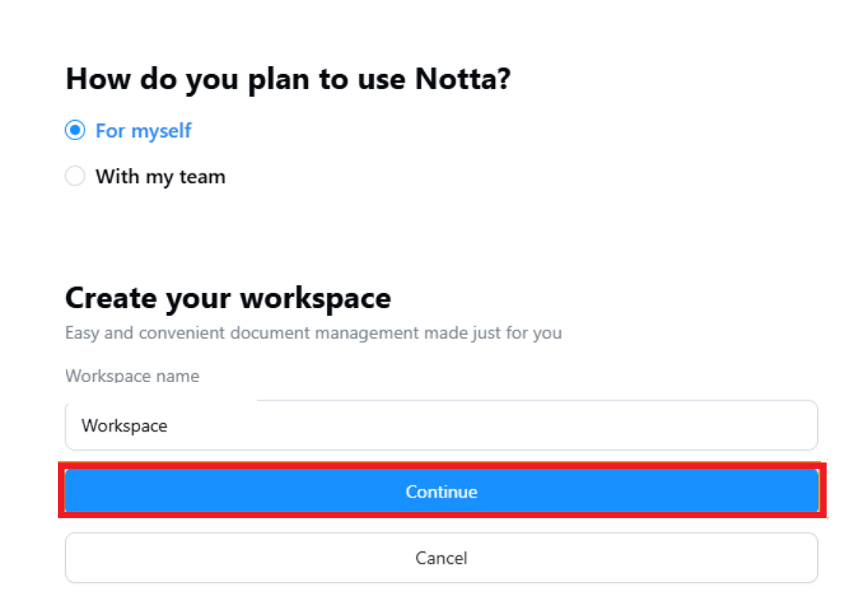
Task: Click the word "Workspace" inside the text box
Action: pyautogui.click(x=124, y=425)
